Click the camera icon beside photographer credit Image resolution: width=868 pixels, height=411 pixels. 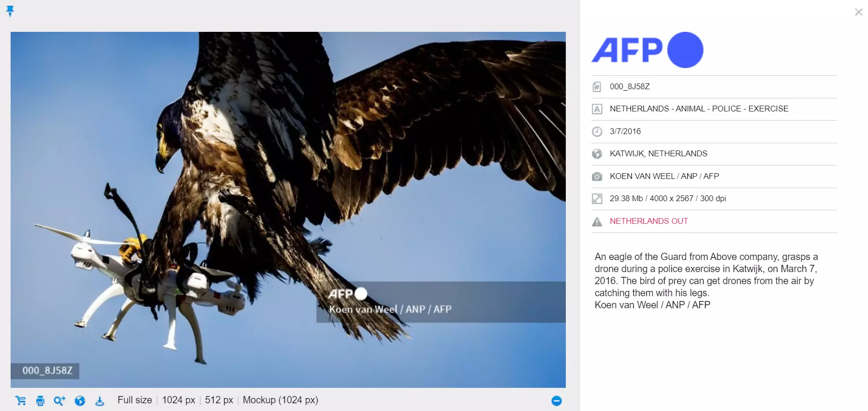click(597, 176)
